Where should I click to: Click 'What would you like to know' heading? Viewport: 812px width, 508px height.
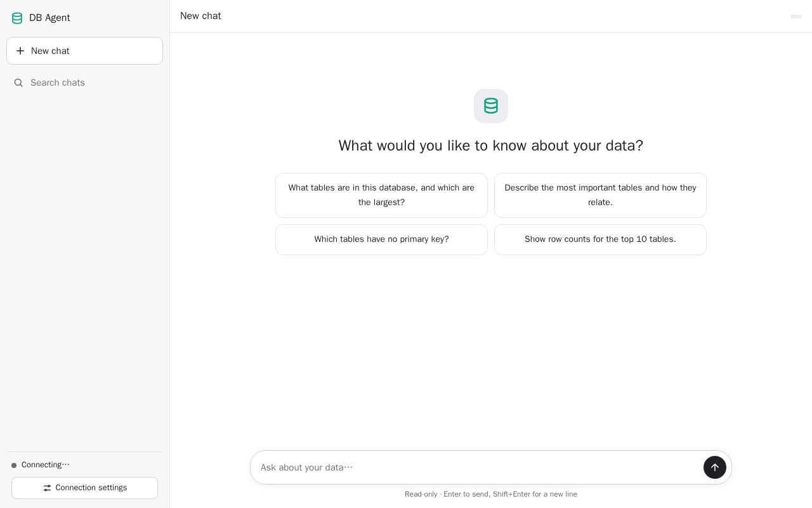tap(491, 145)
